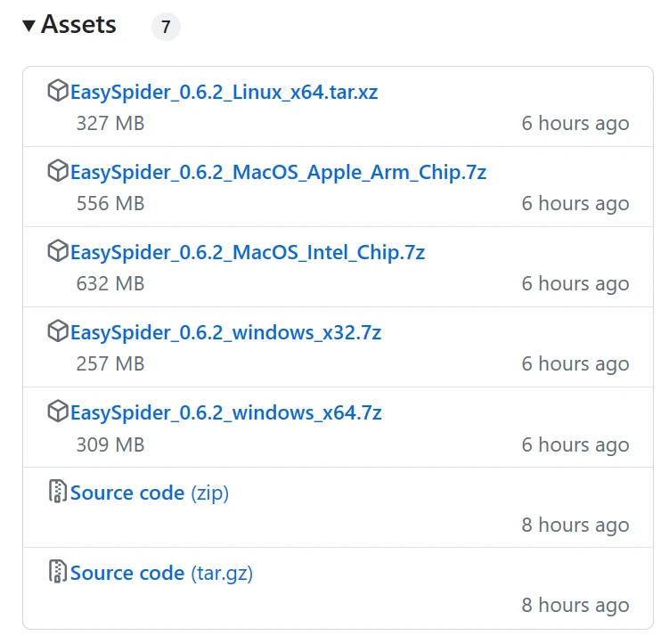Collapse the Assets section triangle
Image resolution: width=669 pixels, height=644 pixels.
[x=29, y=26]
